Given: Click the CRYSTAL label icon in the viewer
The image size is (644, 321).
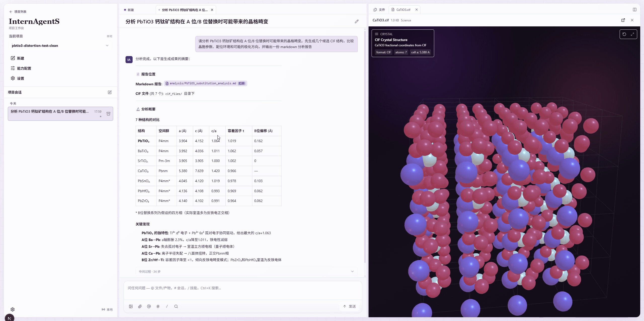Looking at the screenshot, I should 377,34.
